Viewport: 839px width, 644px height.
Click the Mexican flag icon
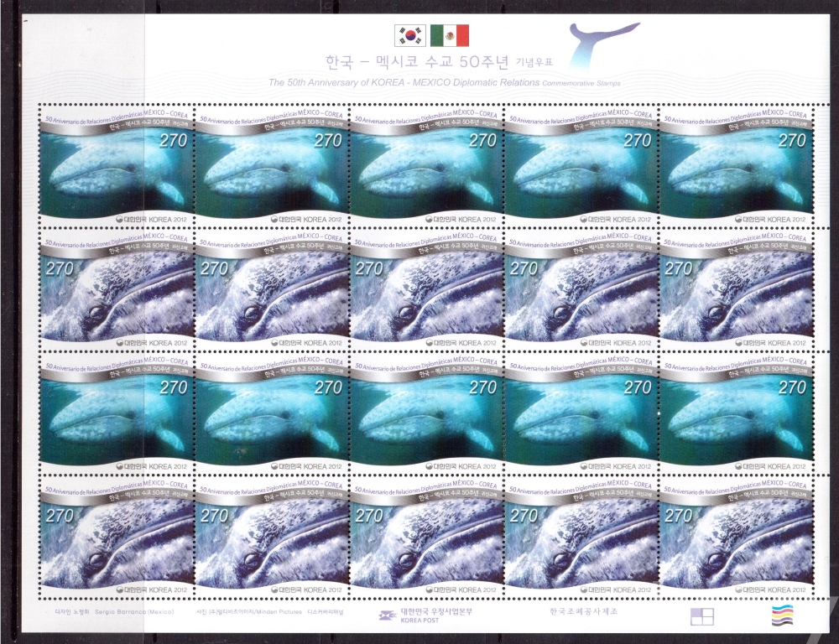(450, 35)
